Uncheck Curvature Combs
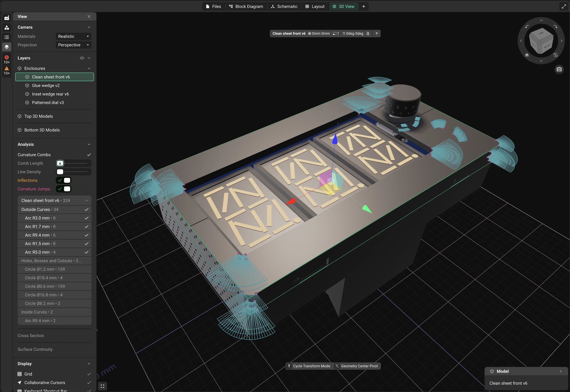Image resolution: width=570 pixels, height=392 pixels. click(89, 155)
